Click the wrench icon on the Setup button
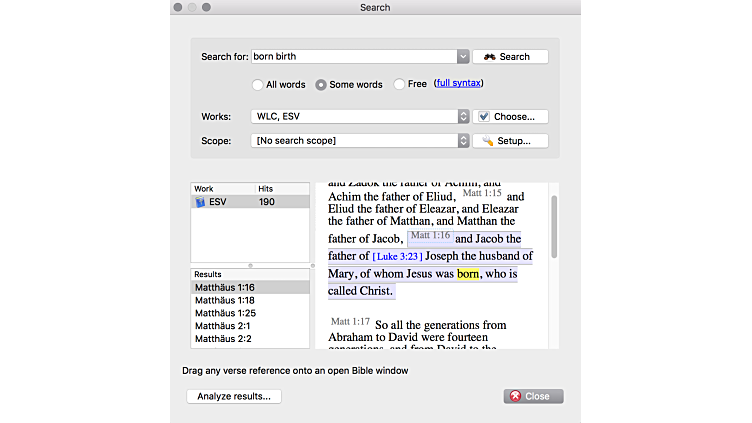This screenshot has height=423, width=752. pyautogui.click(x=487, y=141)
